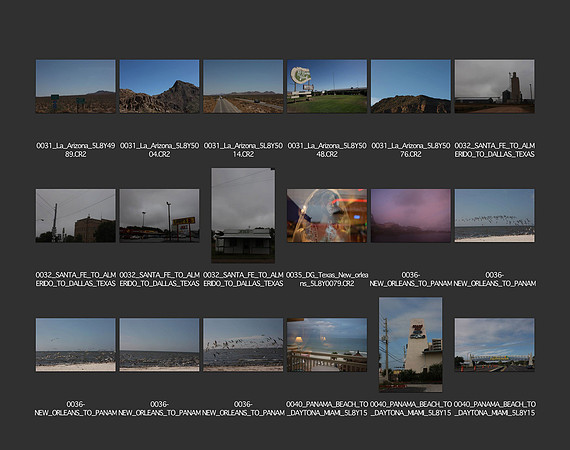Click filename 0035_DG_Texas_New_orleans_5L8Y0079.CR2
Viewport: 570px width, 450px height.
327,279
